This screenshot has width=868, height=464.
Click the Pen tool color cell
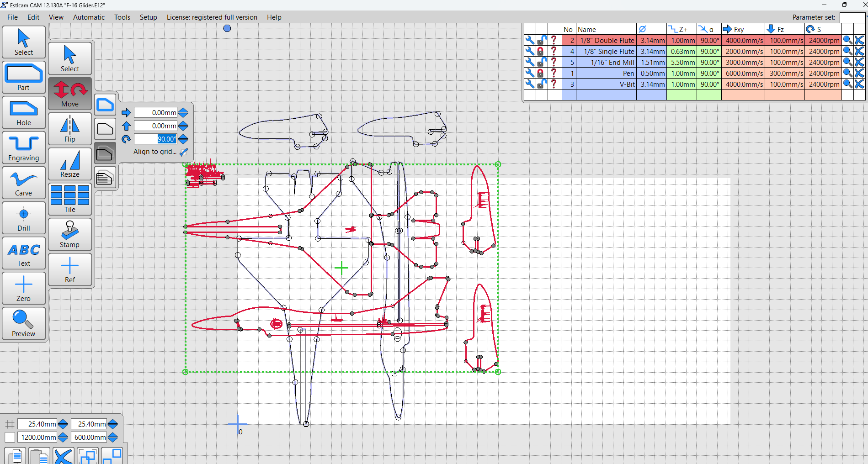click(x=568, y=73)
